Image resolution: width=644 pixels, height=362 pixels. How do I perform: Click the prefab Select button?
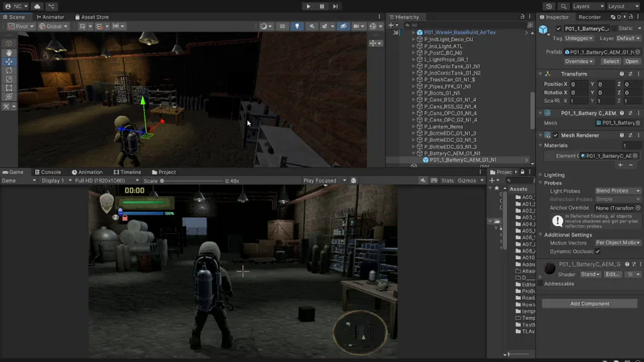(611, 61)
